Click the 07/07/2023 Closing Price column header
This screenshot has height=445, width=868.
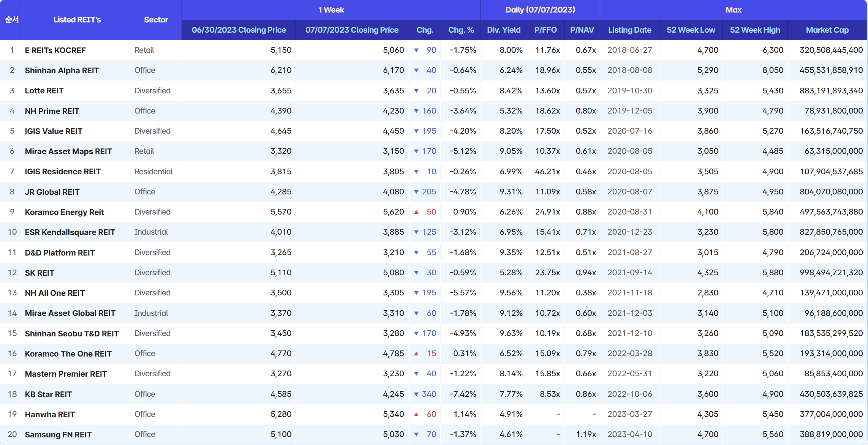click(x=352, y=30)
